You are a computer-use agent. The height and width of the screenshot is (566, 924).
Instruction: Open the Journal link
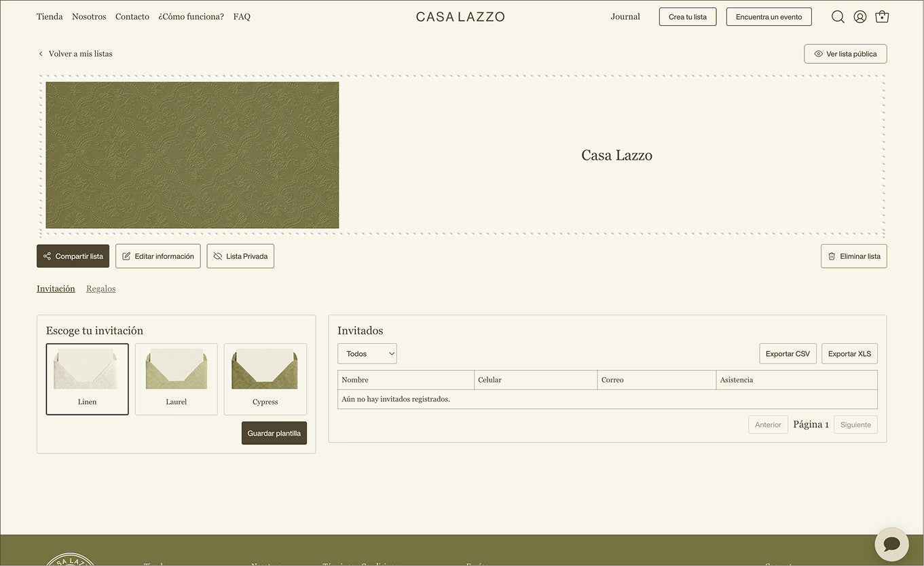click(625, 16)
